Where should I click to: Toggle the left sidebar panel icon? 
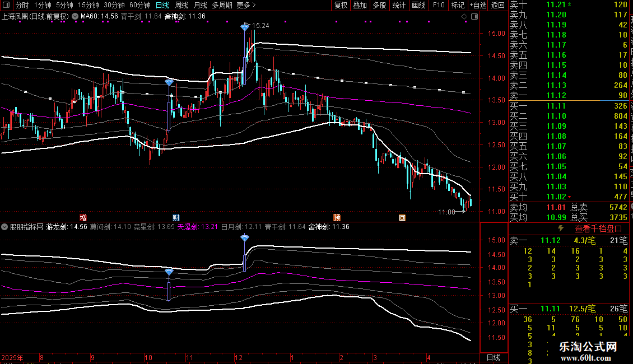pyautogui.click(x=6, y=5)
